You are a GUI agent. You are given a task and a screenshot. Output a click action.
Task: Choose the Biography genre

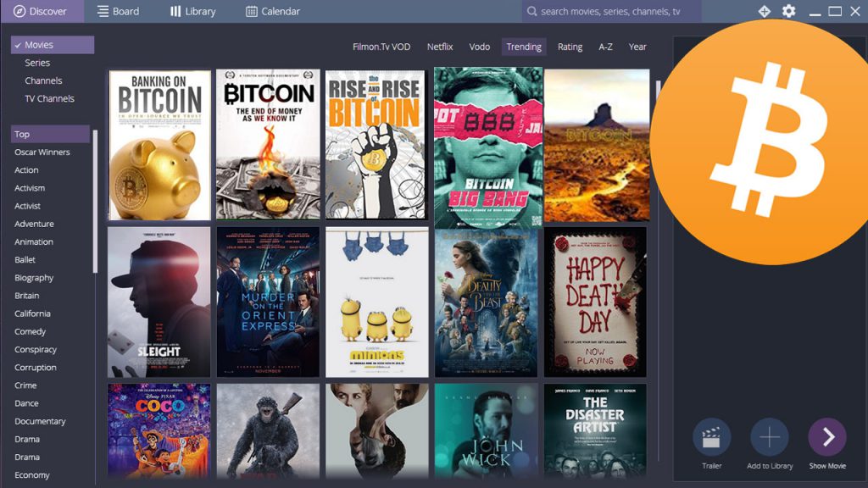[x=34, y=278]
